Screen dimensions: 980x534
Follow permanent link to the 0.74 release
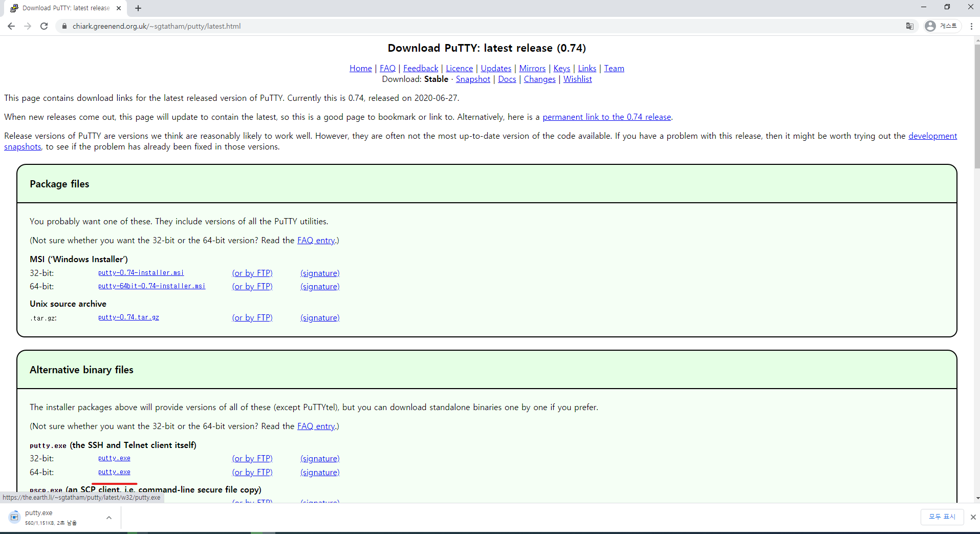coord(607,117)
